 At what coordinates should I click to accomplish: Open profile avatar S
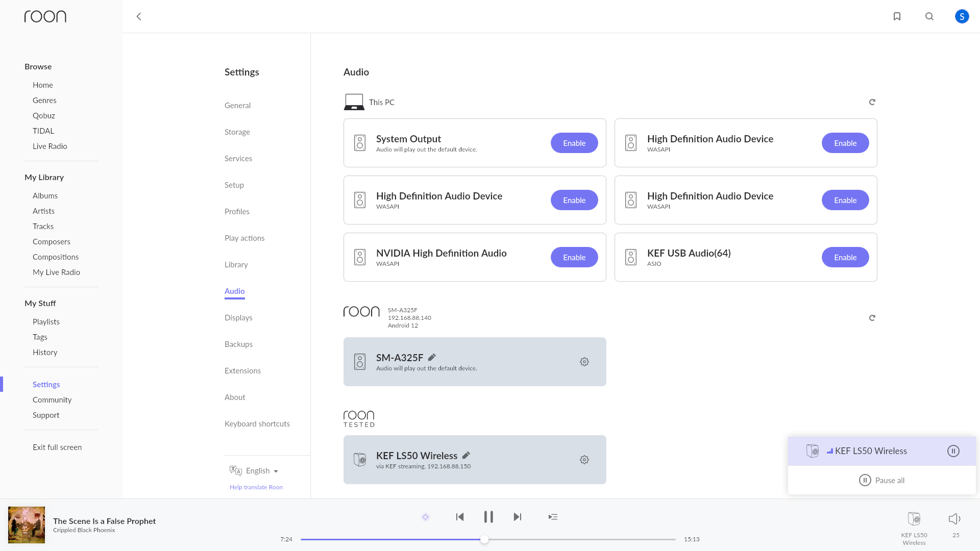(x=962, y=16)
